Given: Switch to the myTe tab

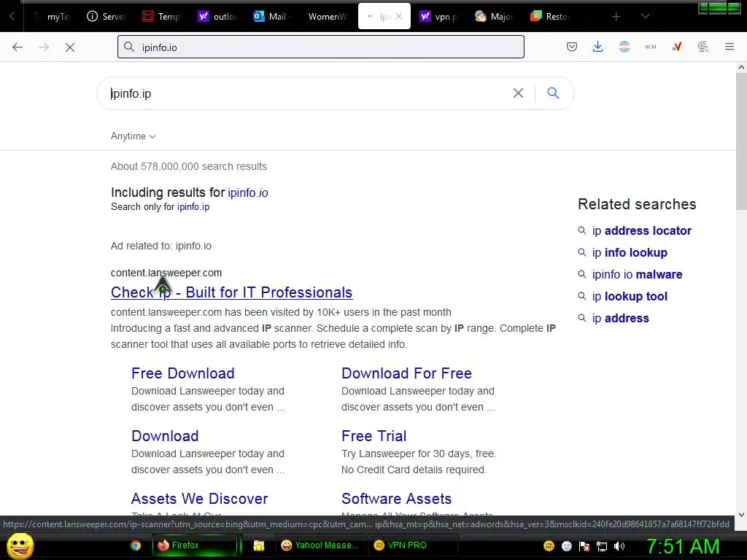Looking at the screenshot, I should click(x=52, y=16).
